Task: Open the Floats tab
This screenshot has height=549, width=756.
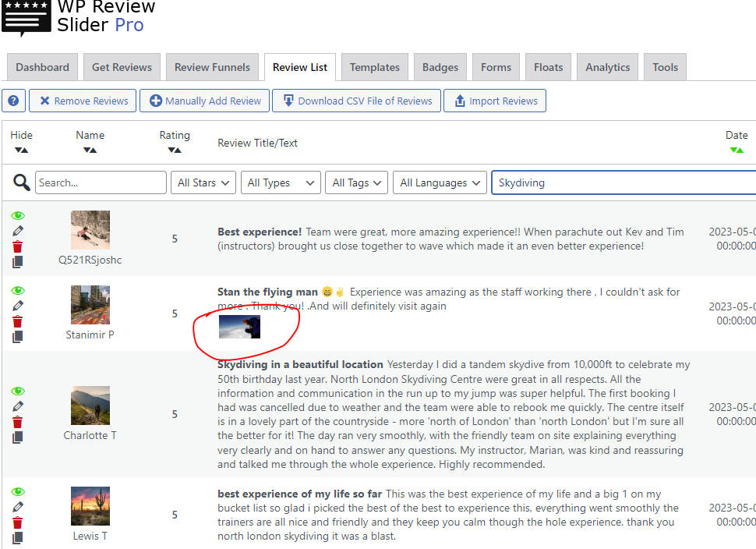Action: pyautogui.click(x=548, y=67)
